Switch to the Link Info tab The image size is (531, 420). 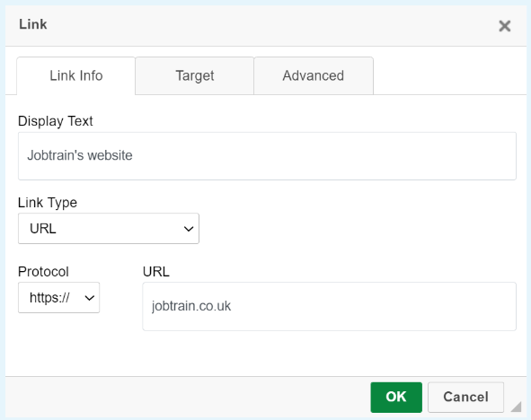75,75
